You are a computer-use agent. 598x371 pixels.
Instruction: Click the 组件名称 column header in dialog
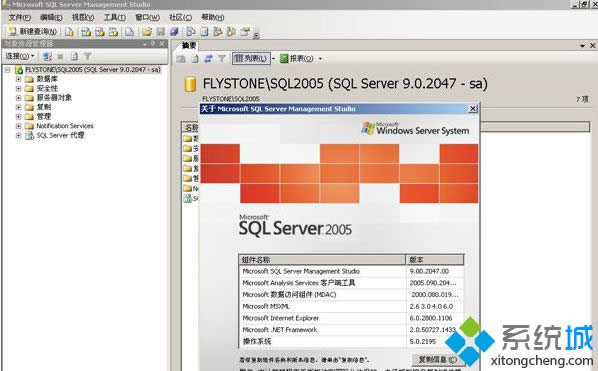click(322, 260)
